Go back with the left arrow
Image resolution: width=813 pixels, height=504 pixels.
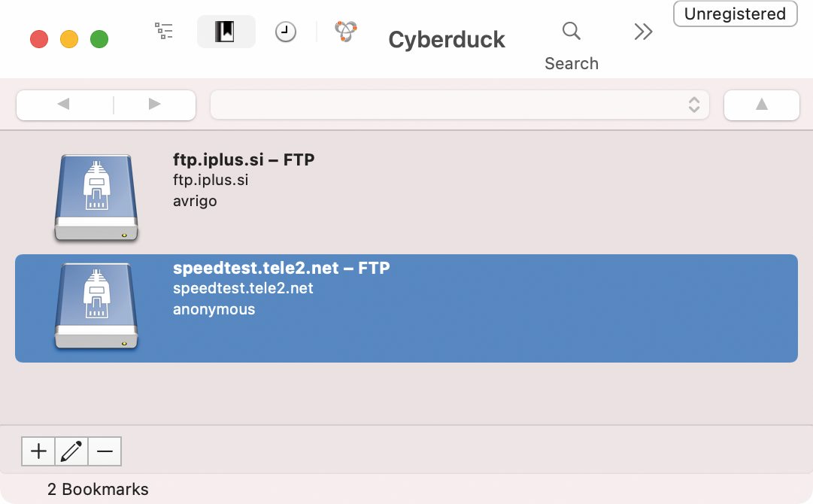(64, 105)
